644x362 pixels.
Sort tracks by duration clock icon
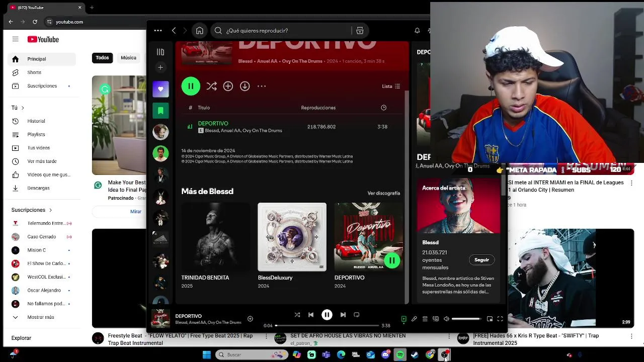coord(383,108)
